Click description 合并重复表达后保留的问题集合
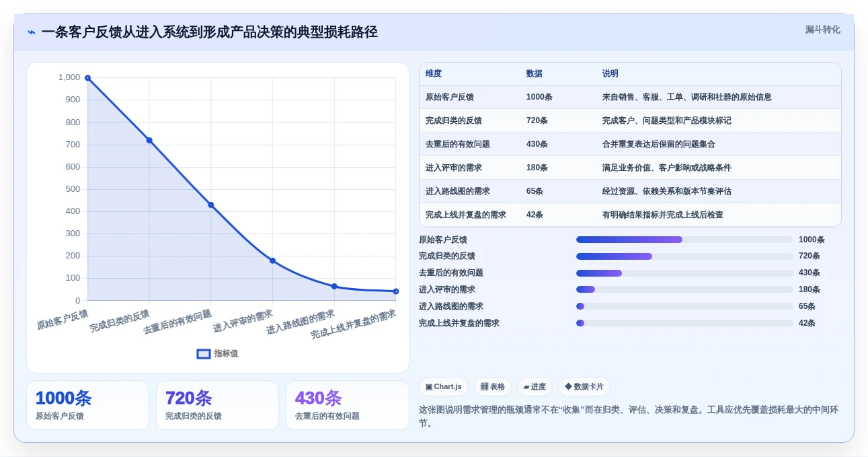The width and height of the screenshot is (868, 457). pos(659,144)
